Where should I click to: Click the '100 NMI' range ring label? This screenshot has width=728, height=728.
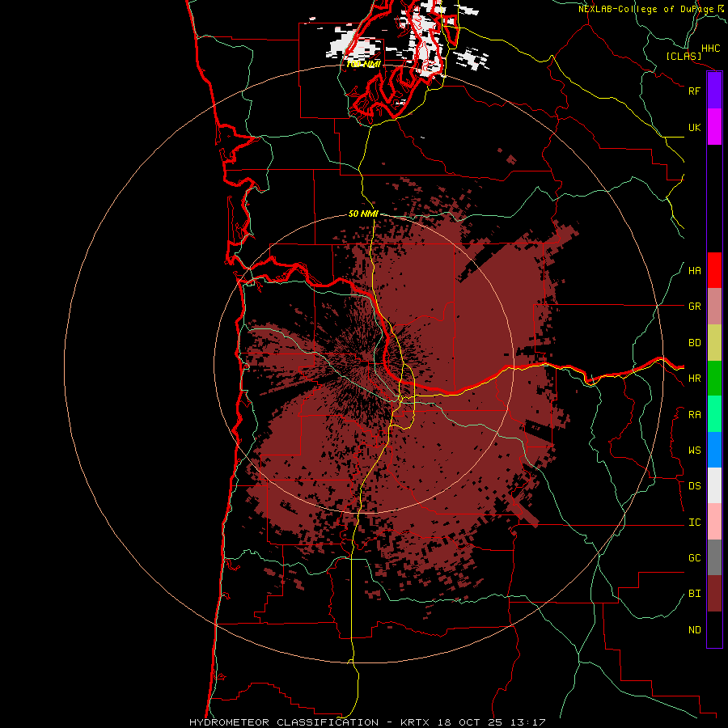click(363, 64)
